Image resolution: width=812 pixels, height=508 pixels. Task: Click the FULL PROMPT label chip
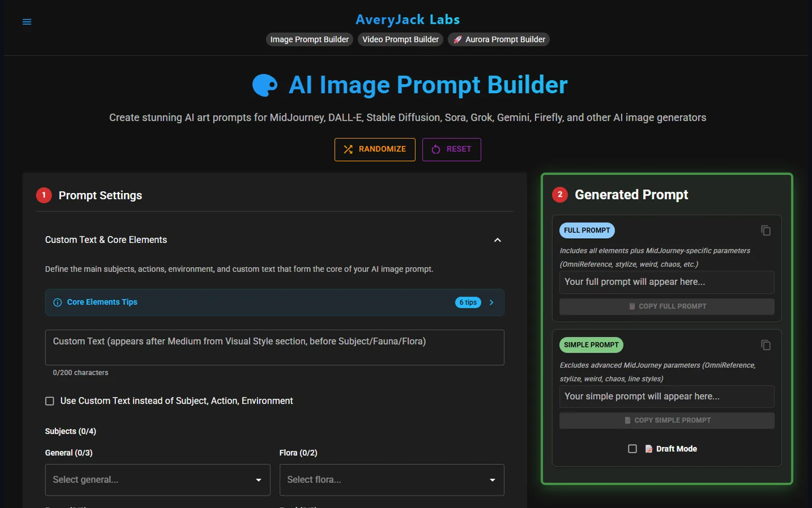point(587,231)
